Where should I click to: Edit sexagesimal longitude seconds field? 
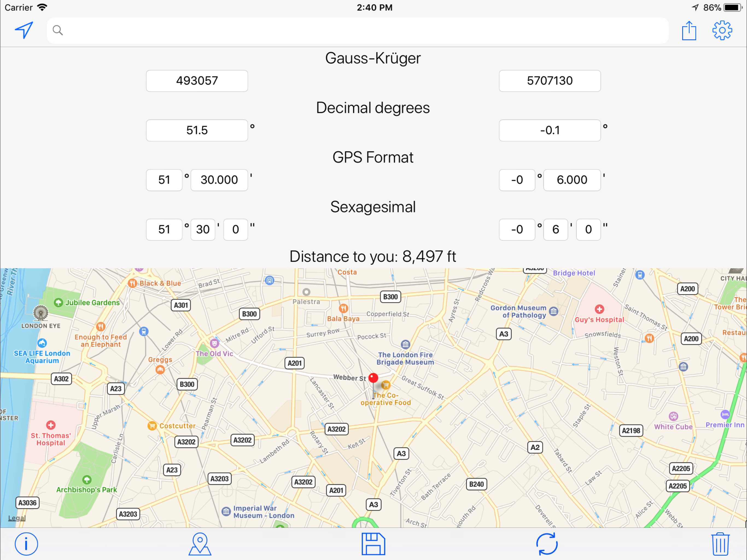(x=589, y=230)
